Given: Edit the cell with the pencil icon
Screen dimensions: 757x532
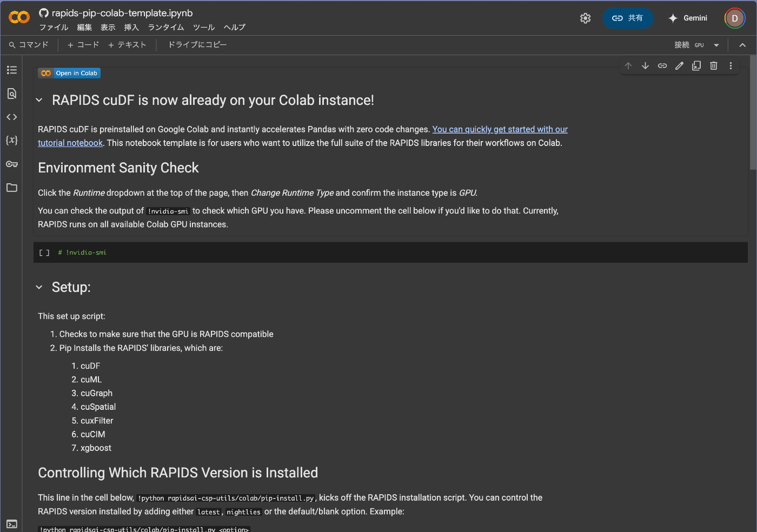Looking at the screenshot, I should pos(679,65).
